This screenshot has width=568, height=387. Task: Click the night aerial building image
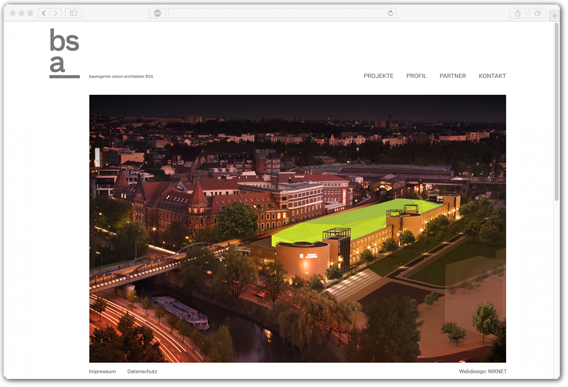tap(297, 229)
